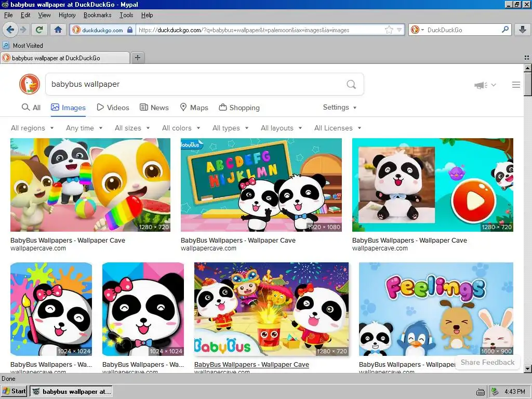Click the padlock site identity icon
This screenshot has height=399, width=532.
click(130, 30)
